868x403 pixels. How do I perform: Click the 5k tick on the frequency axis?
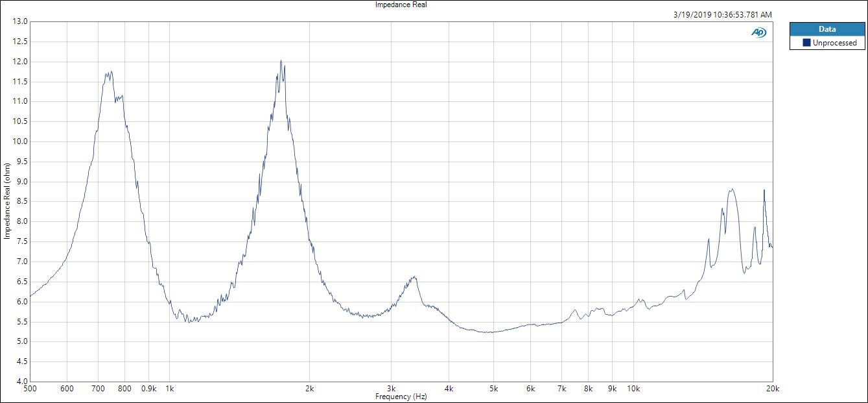[494, 389]
